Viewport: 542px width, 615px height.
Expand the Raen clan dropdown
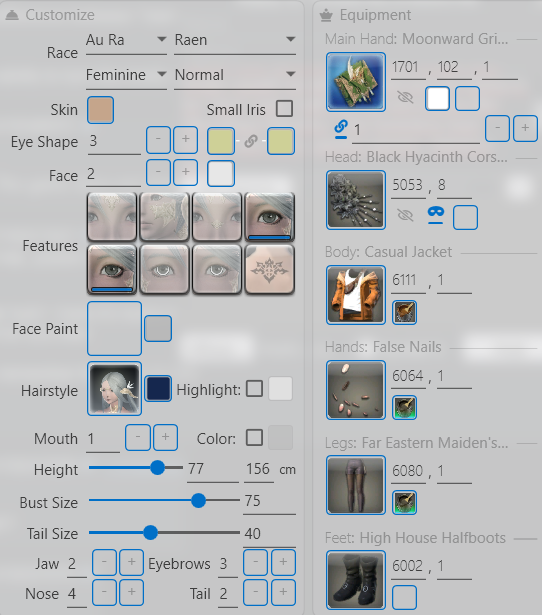(235, 40)
